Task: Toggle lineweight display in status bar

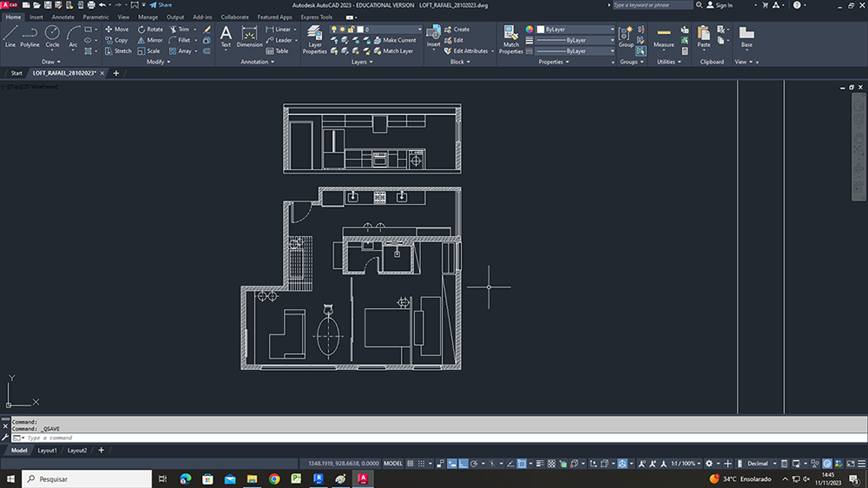Action: click(x=540, y=464)
